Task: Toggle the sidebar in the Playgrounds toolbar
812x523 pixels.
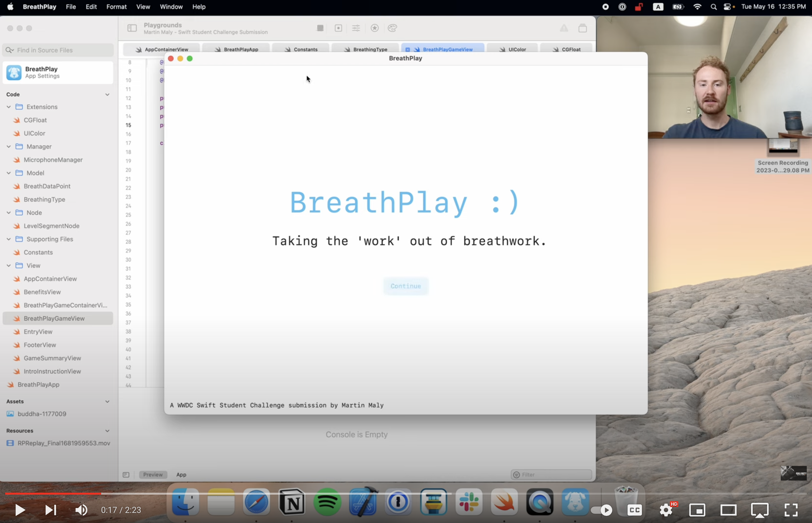Action: click(132, 28)
